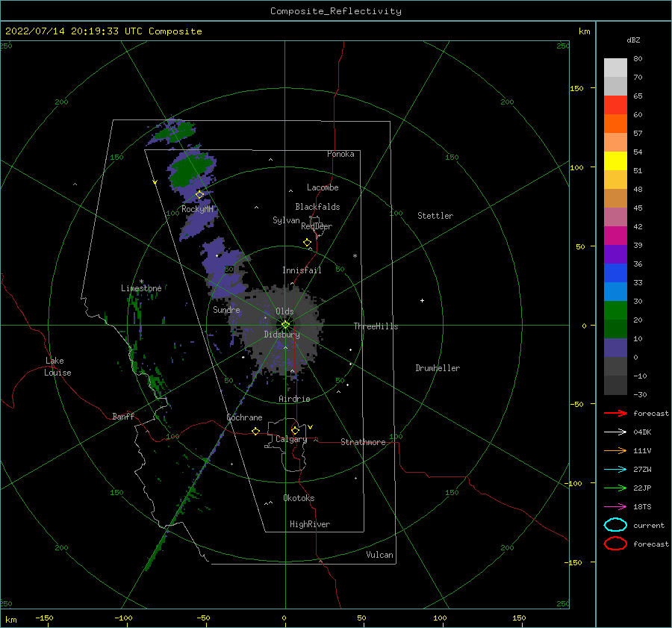Click the green 22JP arrow icon

(615, 488)
